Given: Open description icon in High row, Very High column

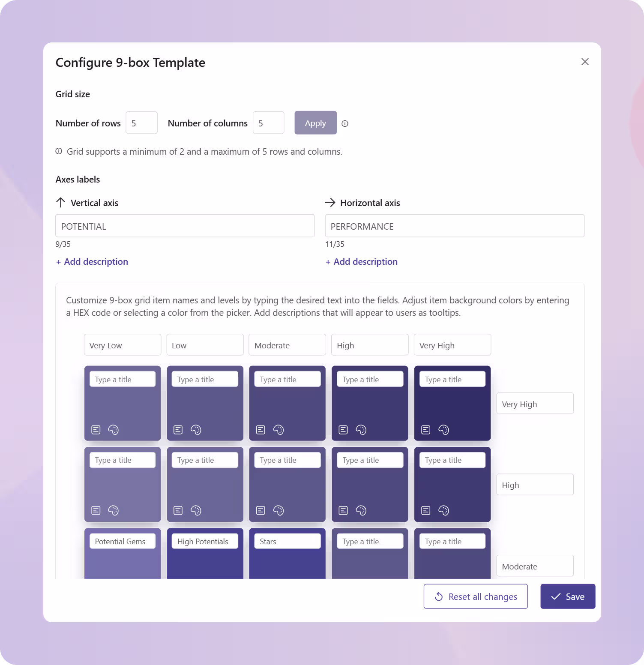Looking at the screenshot, I should click(x=426, y=510).
